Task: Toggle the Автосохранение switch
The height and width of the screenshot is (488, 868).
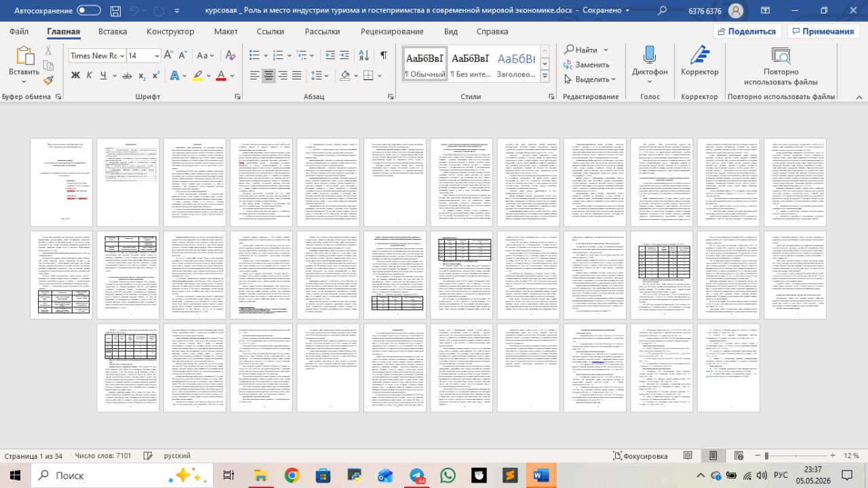Action: click(89, 11)
